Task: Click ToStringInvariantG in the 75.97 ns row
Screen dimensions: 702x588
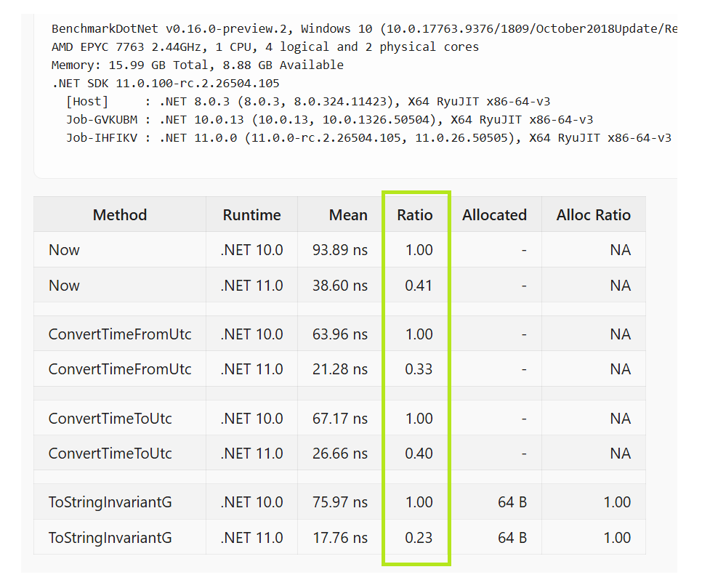Action: coord(110,502)
